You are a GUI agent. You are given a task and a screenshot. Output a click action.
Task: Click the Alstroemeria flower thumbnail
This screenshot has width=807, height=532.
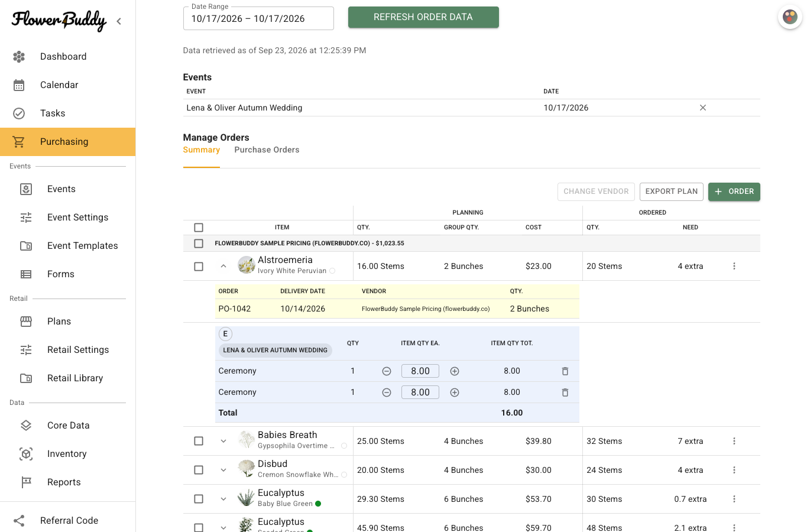tap(247, 265)
